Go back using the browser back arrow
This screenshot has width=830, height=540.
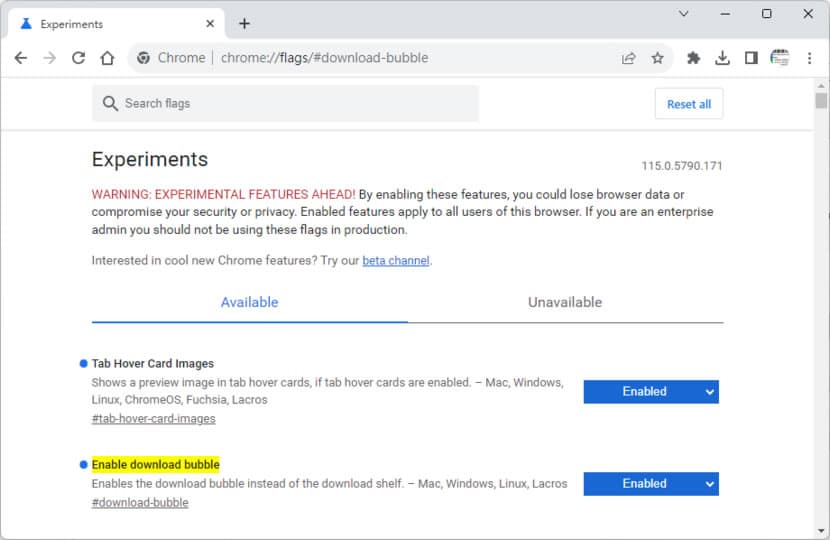click(21, 58)
